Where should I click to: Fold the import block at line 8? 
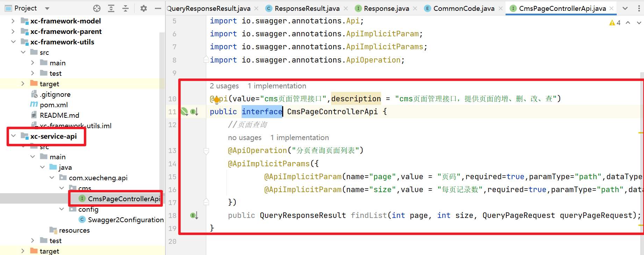tap(206, 60)
